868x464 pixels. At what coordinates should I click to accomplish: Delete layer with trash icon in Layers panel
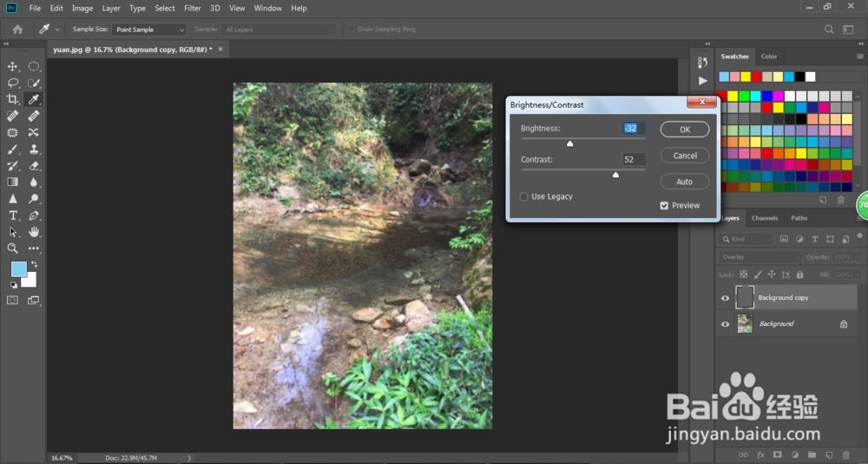click(x=846, y=454)
